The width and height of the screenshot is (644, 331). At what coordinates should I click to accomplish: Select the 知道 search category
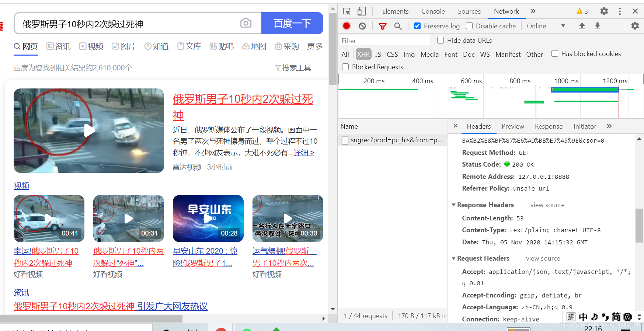coord(157,46)
